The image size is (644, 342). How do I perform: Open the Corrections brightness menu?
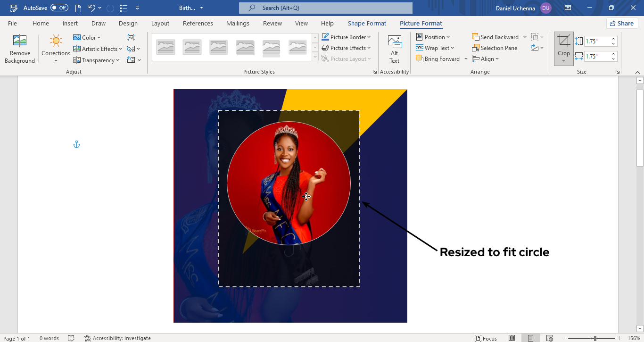pyautogui.click(x=56, y=49)
